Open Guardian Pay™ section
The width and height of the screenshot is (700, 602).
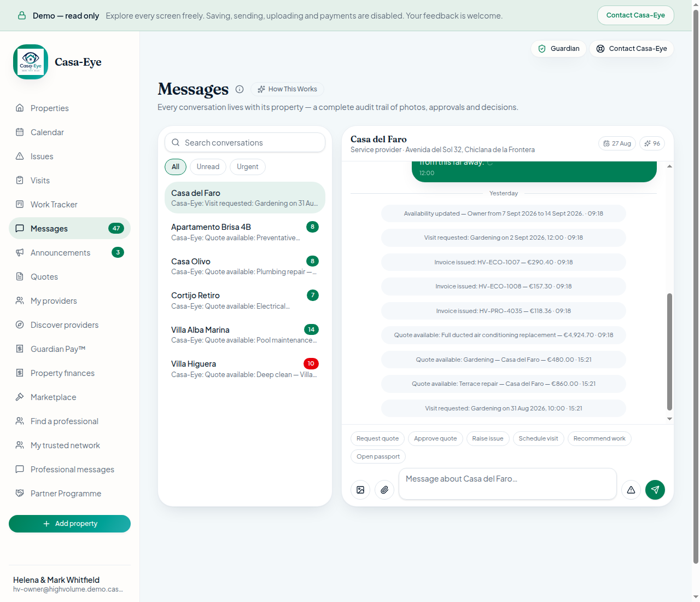tap(69, 349)
